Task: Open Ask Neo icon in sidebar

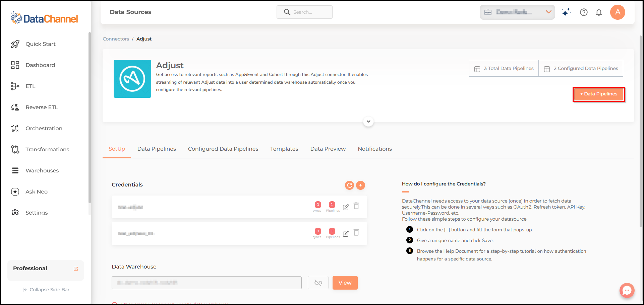Action: coord(15,192)
